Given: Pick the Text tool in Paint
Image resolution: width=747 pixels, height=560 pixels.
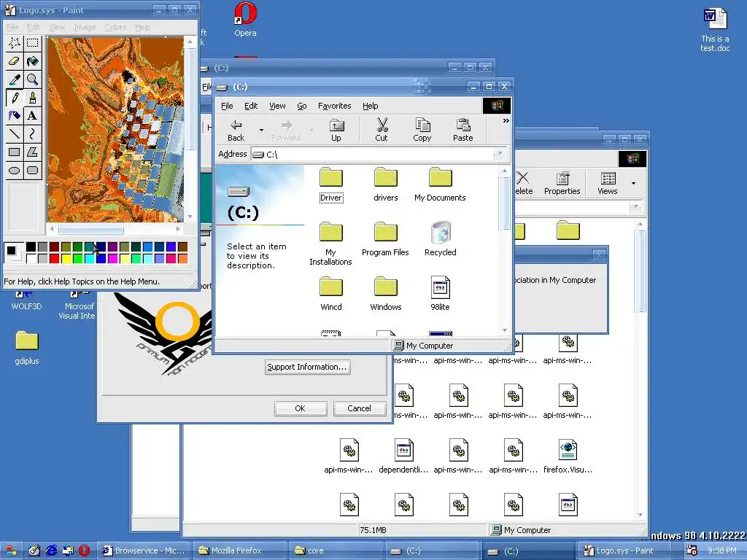Looking at the screenshot, I should [x=32, y=116].
